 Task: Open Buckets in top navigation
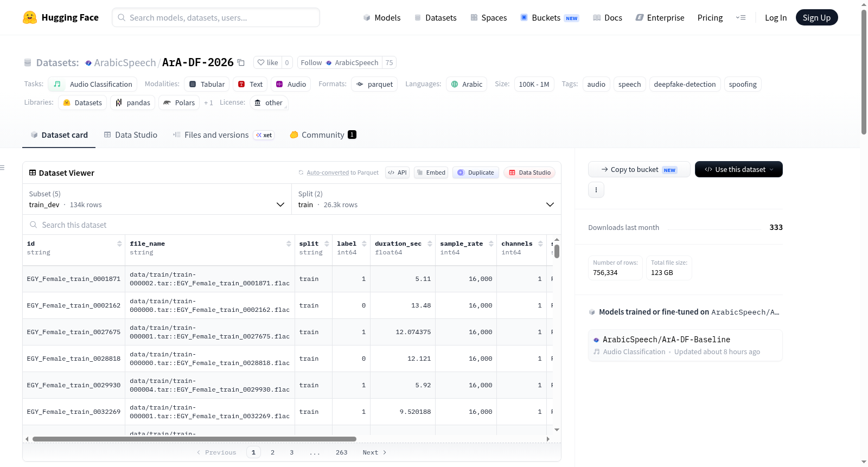[550, 17]
